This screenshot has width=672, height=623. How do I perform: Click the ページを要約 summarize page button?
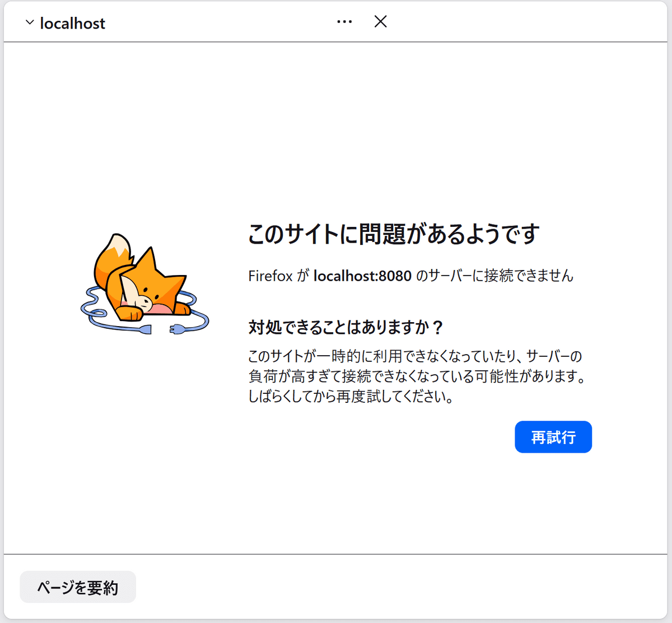78,587
